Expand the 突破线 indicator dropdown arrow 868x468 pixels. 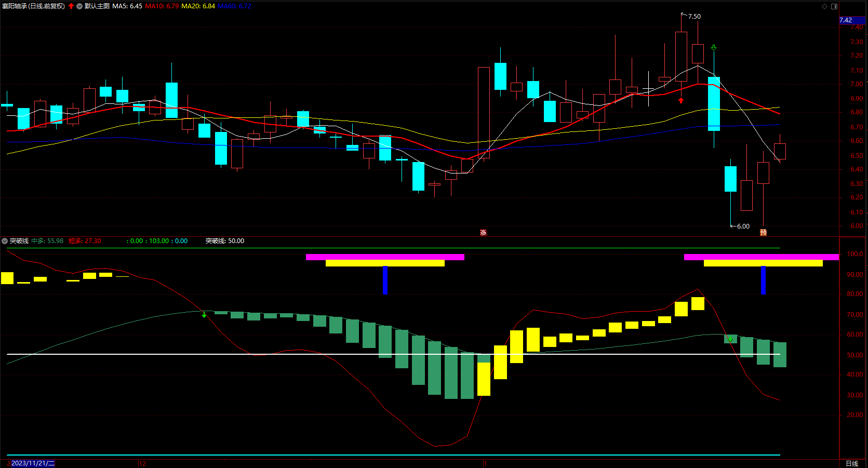click(5, 241)
